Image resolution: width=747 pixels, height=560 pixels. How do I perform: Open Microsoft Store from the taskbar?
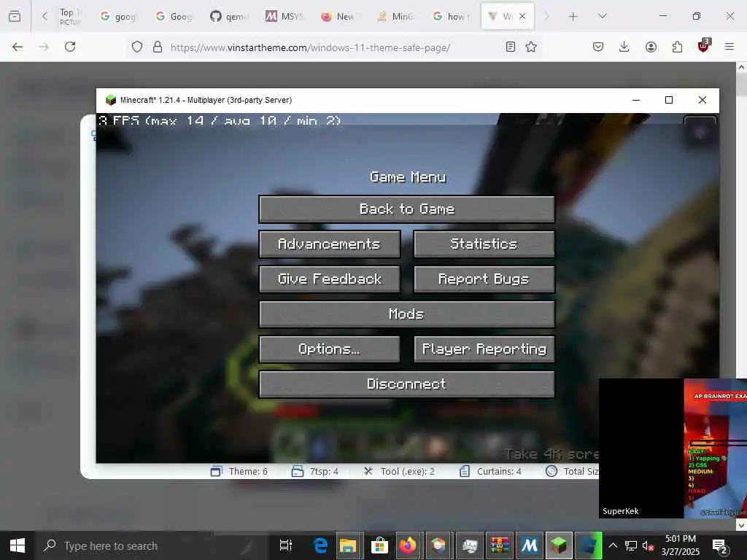(x=379, y=545)
